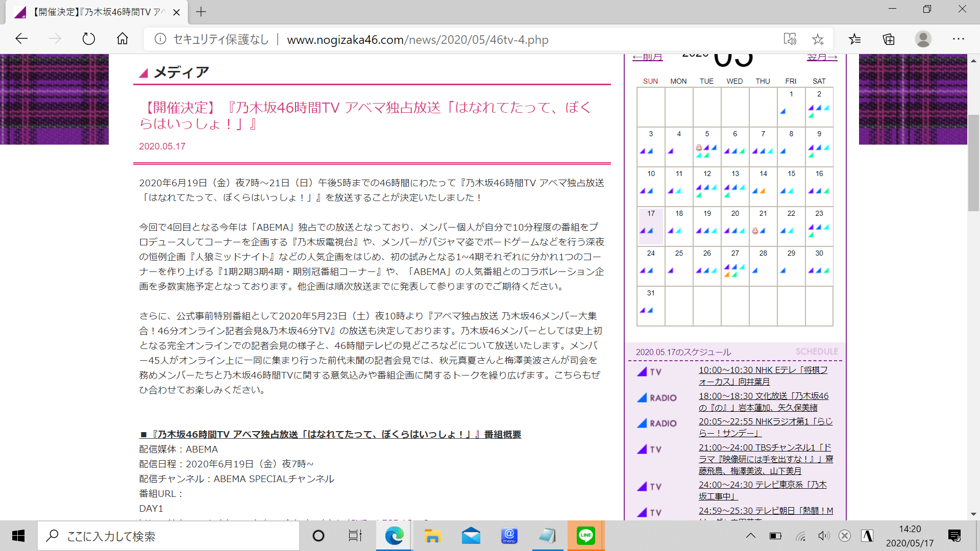Launch LINE from the taskbar
The width and height of the screenshot is (980, 551).
tap(585, 536)
